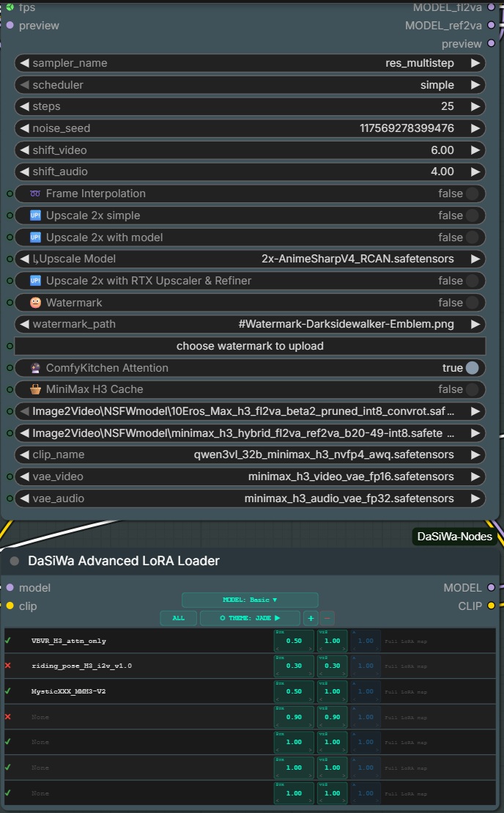Click the green check mark for MysticXXX_MMH3-V2
This screenshot has width=504, height=813.
(8, 691)
